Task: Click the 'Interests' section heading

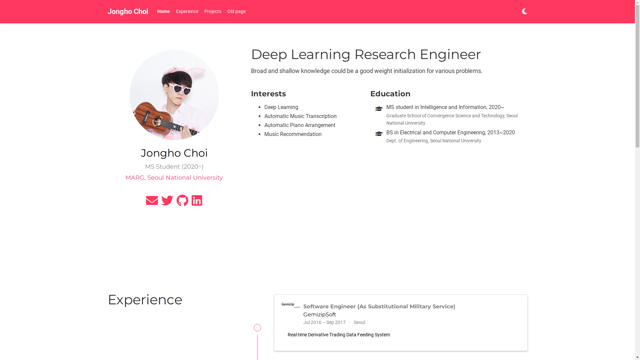Action: [268, 94]
